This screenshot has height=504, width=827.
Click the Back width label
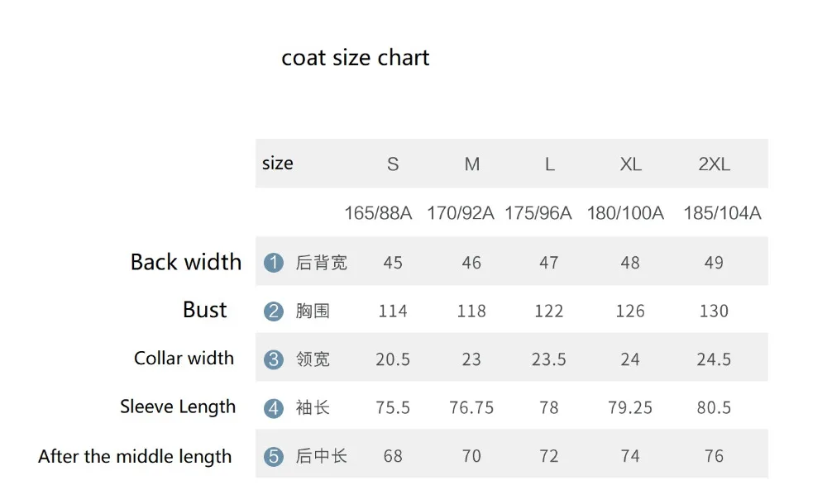[186, 262]
